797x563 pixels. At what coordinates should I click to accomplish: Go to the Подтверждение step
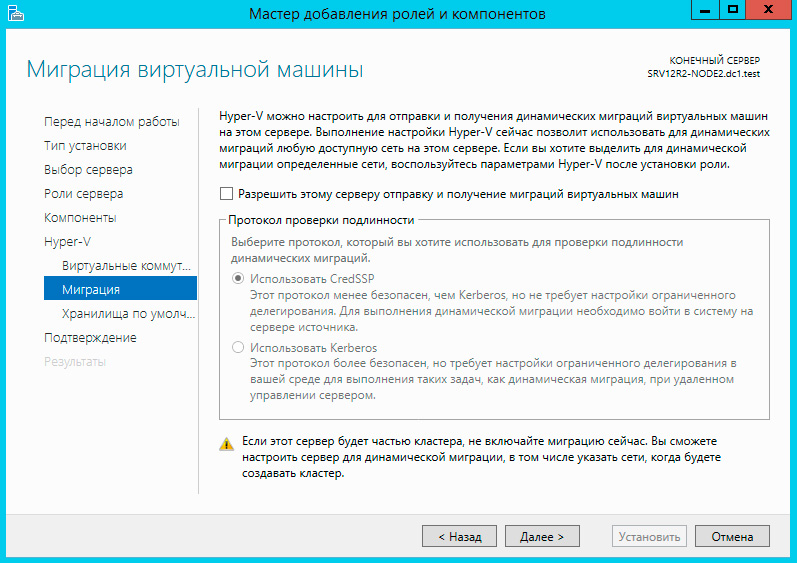(x=90, y=338)
